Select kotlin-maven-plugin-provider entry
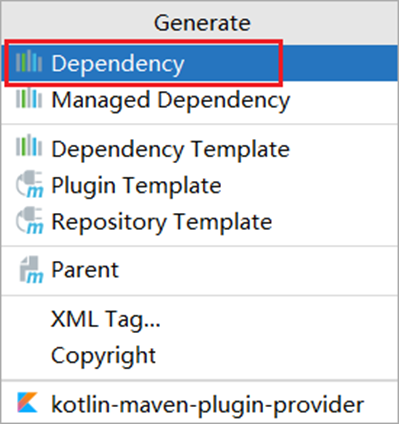399x424 pixels. coord(200,404)
